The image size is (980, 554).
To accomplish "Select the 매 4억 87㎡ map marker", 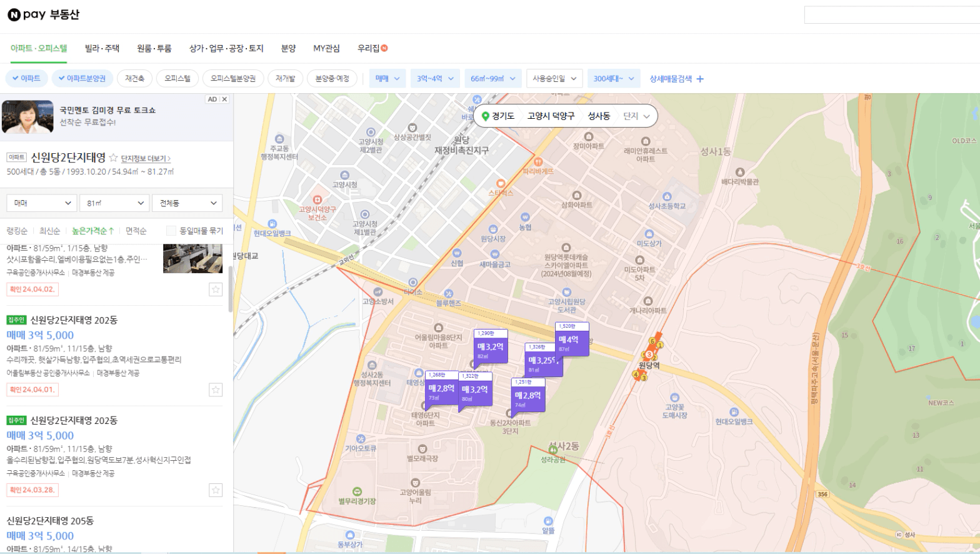I will 572,340.
